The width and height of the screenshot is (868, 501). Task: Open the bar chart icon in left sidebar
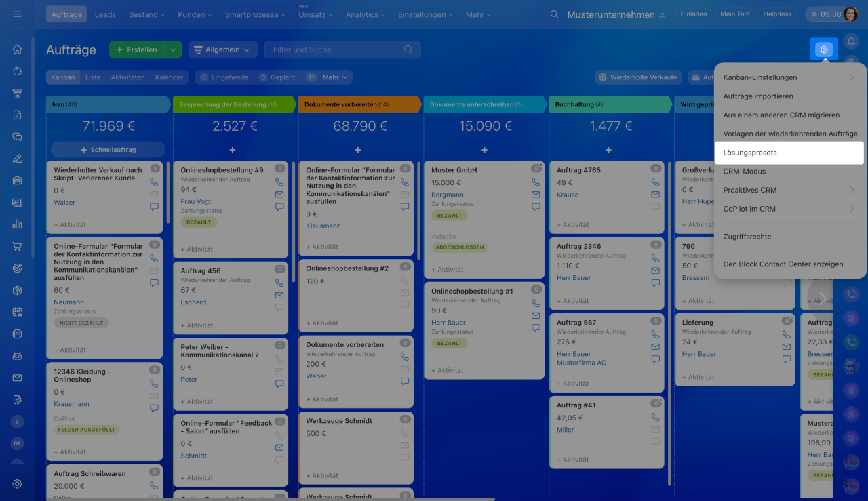pyautogui.click(x=17, y=224)
